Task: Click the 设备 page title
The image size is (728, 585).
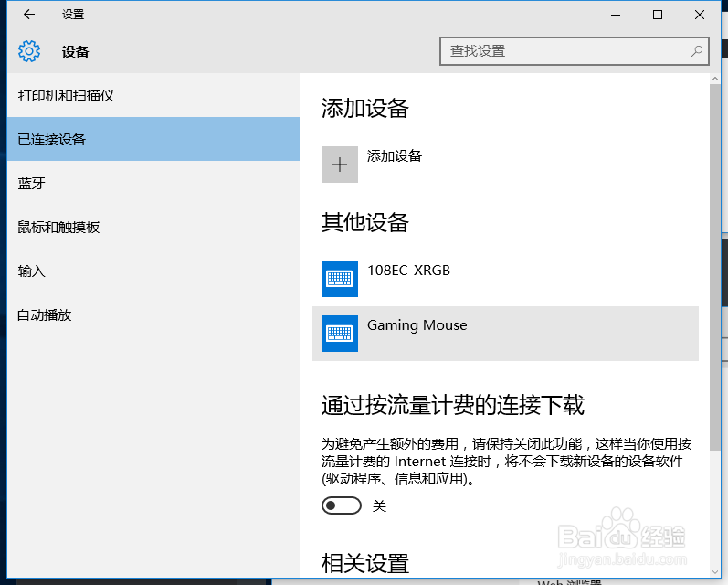Action: [x=75, y=51]
